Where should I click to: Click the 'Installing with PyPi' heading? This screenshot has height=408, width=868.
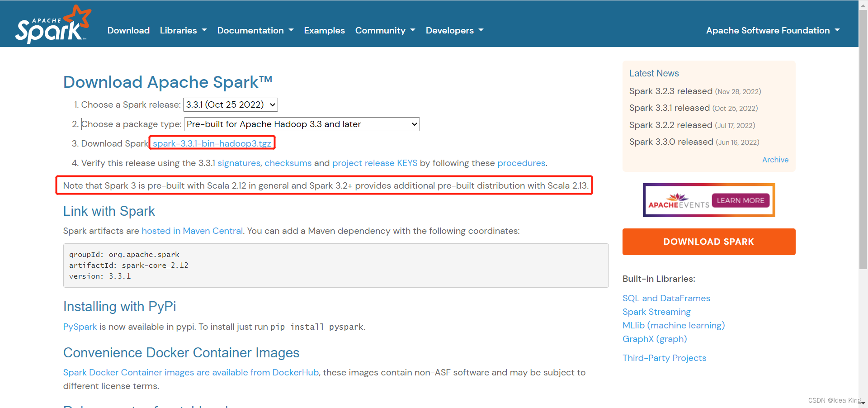(119, 307)
